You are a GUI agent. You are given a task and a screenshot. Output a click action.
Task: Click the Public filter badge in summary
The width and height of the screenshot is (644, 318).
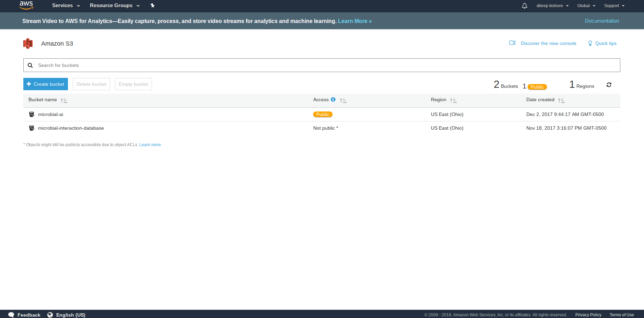pyautogui.click(x=537, y=87)
